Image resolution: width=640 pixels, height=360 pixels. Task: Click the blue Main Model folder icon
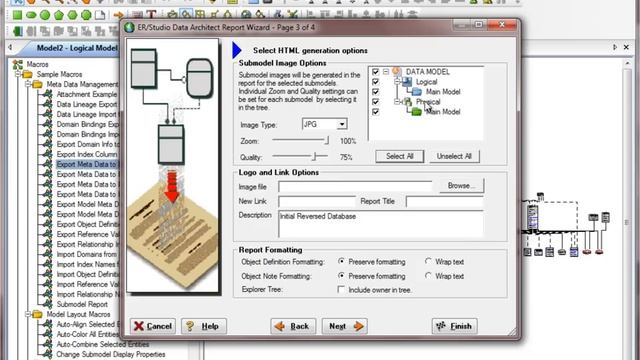pyautogui.click(x=417, y=92)
